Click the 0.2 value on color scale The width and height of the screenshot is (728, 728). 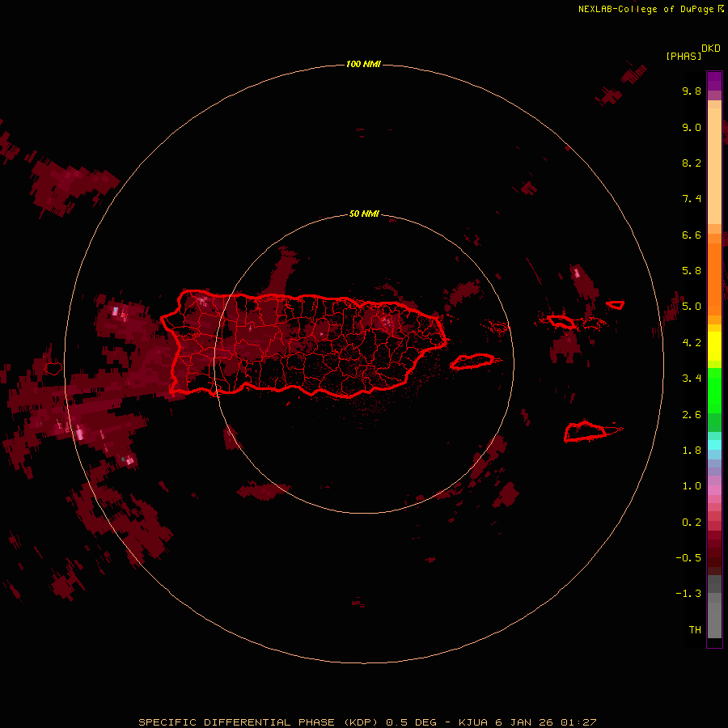coord(692,523)
